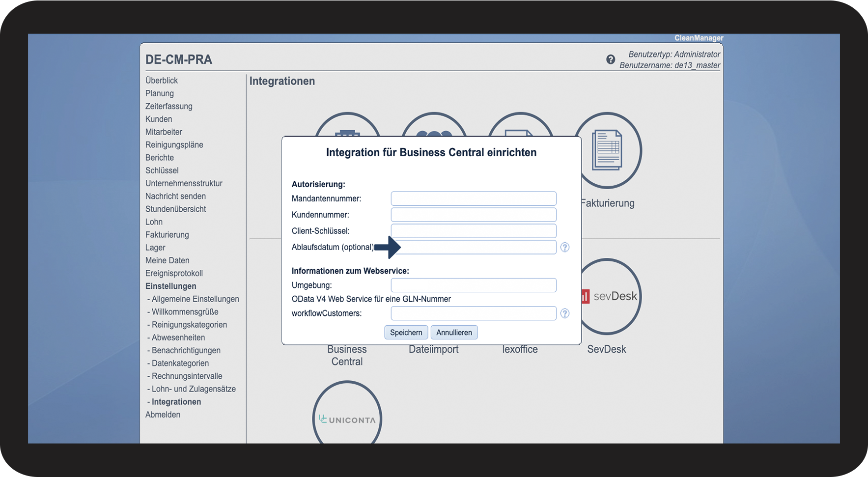
Task: Open the Reinigungspläne menu entry
Action: click(174, 145)
